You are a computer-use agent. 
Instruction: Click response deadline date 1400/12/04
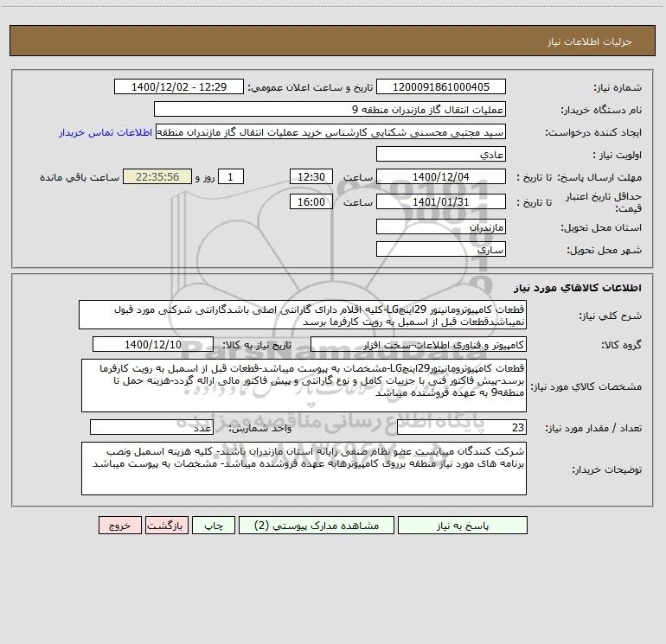click(441, 176)
